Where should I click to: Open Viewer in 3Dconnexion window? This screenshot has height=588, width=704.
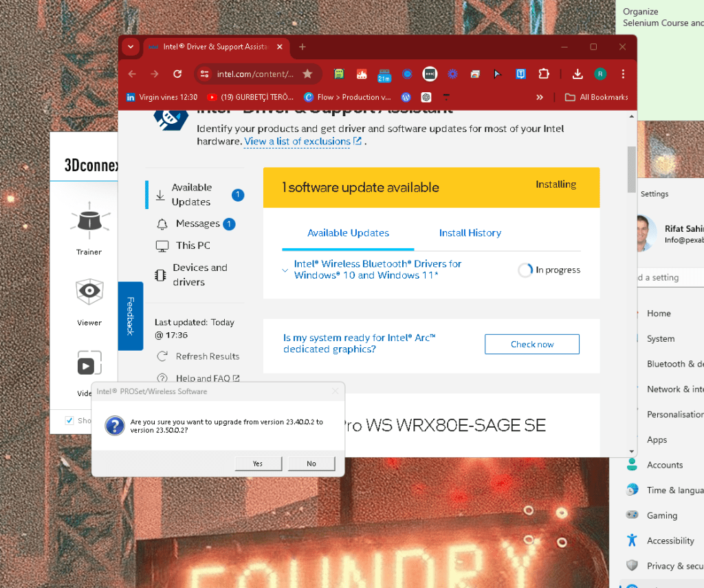click(x=89, y=302)
